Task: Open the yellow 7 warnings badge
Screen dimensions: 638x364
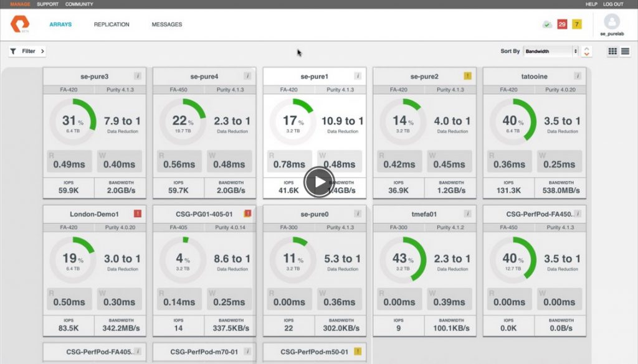Action: (x=576, y=24)
